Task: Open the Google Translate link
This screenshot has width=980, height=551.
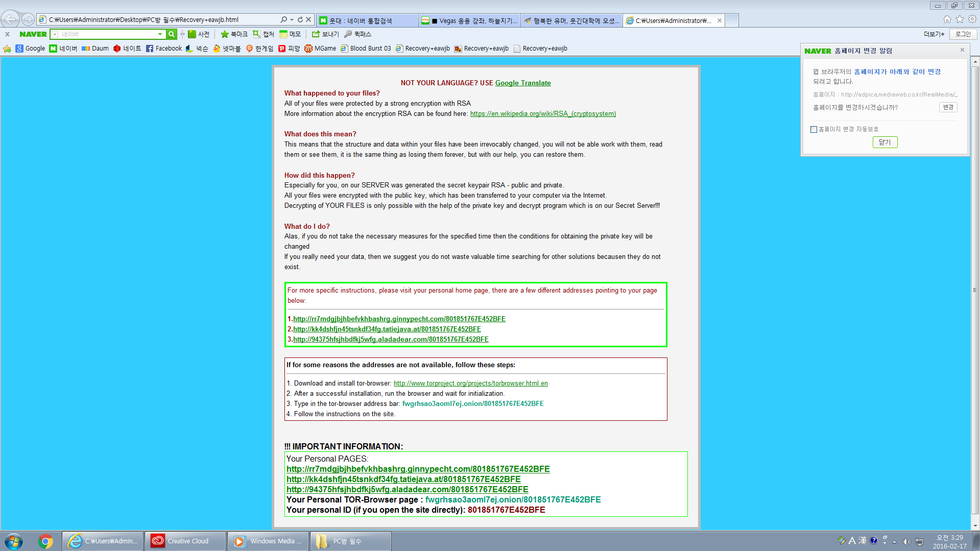Action: [x=523, y=83]
